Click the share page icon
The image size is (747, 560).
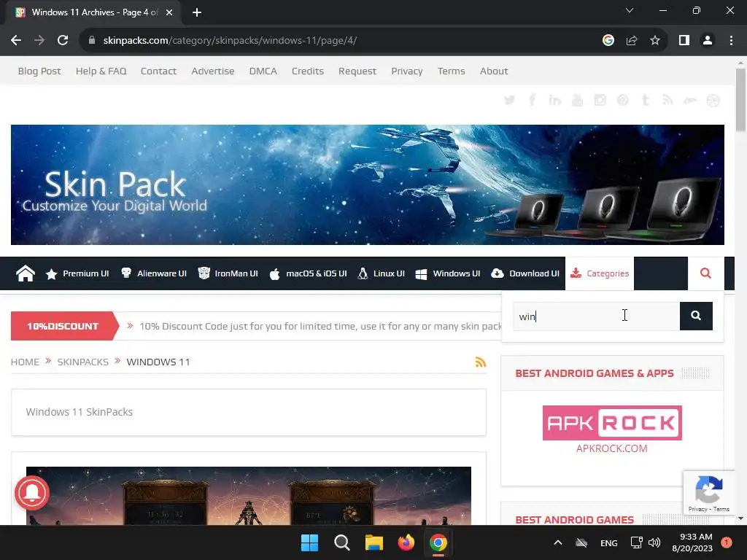pos(632,41)
